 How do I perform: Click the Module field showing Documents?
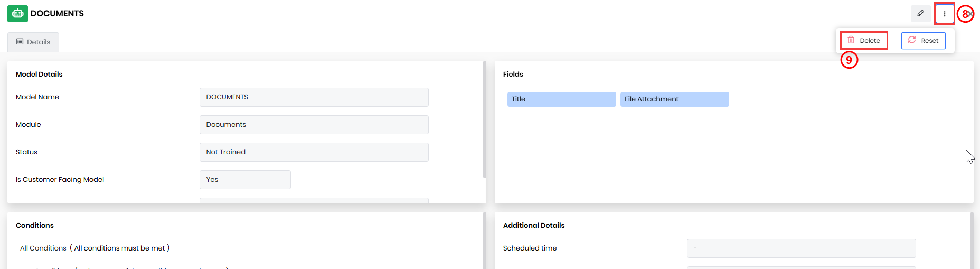tap(314, 125)
